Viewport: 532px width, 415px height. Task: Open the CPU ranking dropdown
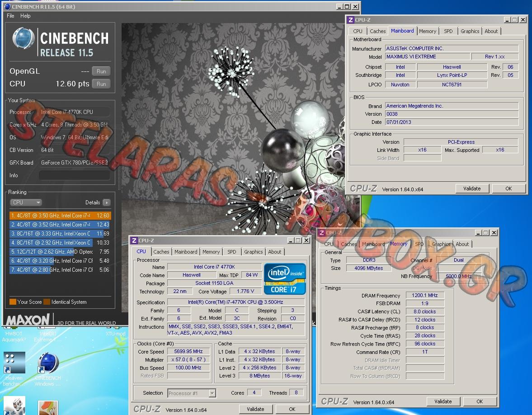pos(26,202)
